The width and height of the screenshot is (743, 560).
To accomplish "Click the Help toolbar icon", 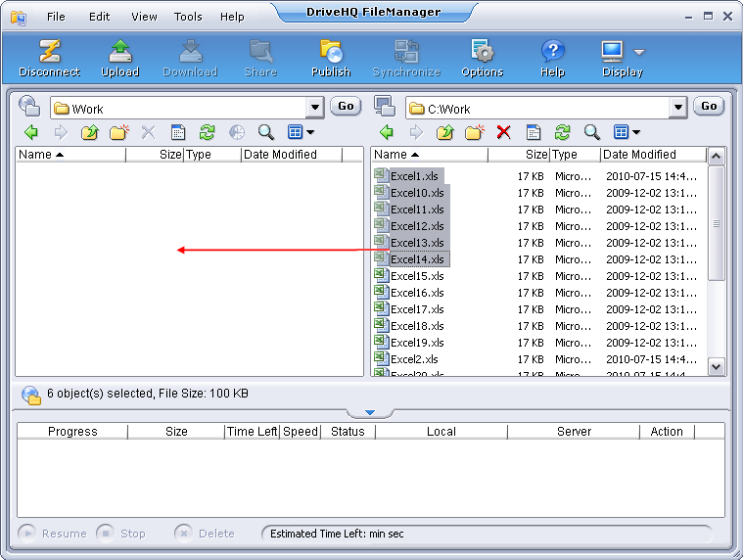I will click(x=552, y=57).
